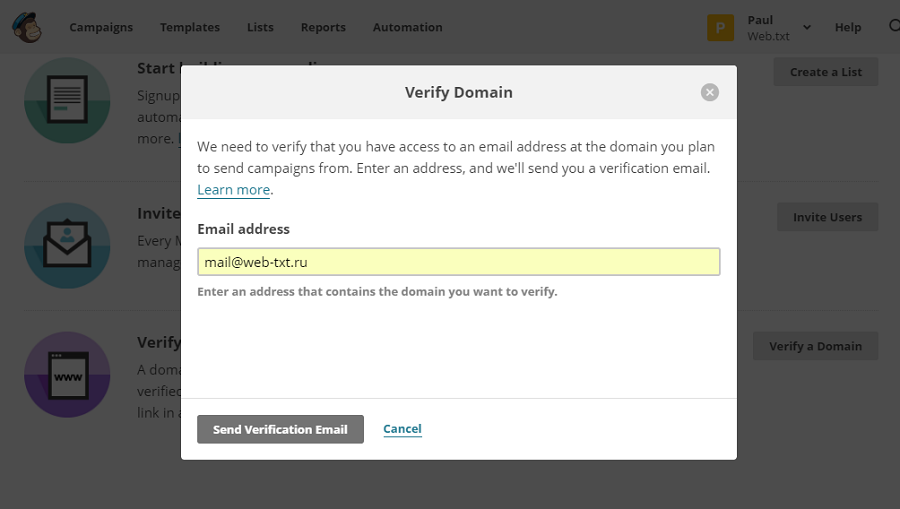This screenshot has width=900, height=509.
Task: Open the Help link
Action: [x=848, y=28]
